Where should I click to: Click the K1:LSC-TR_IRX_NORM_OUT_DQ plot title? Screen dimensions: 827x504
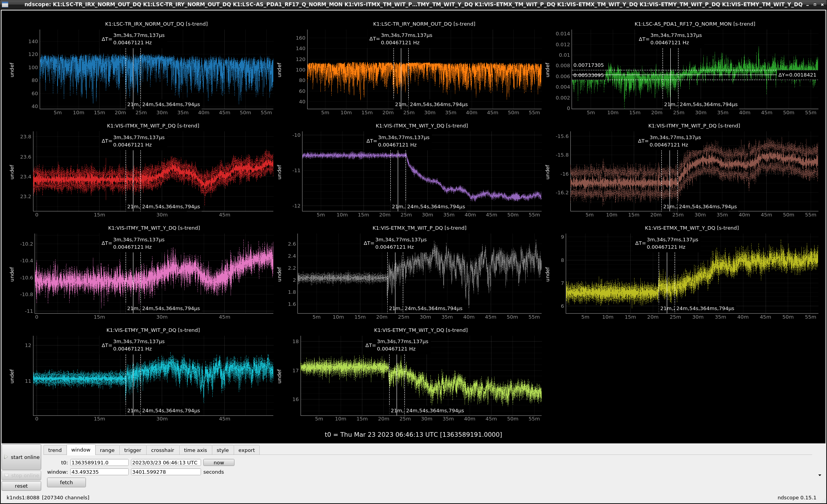pos(156,24)
